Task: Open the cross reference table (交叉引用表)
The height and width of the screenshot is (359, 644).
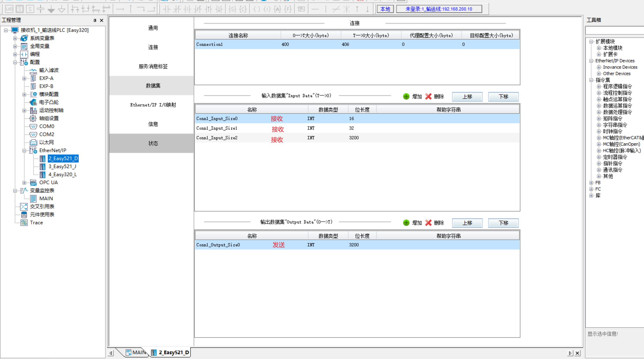Action: tap(42, 206)
